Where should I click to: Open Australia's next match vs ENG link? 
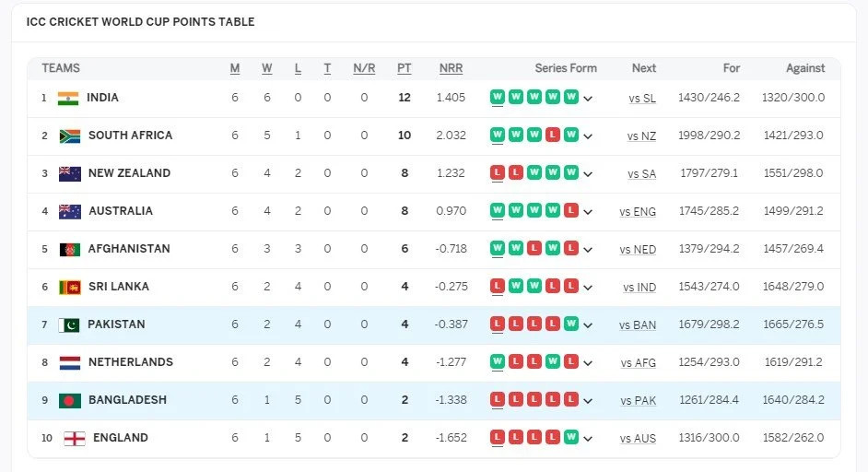point(638,212)
